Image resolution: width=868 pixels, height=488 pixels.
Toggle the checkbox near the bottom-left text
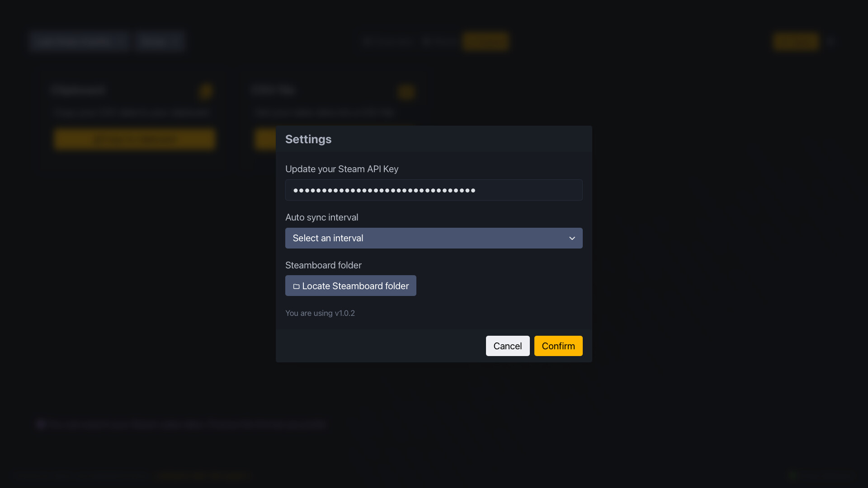click(x=40, y=424)
